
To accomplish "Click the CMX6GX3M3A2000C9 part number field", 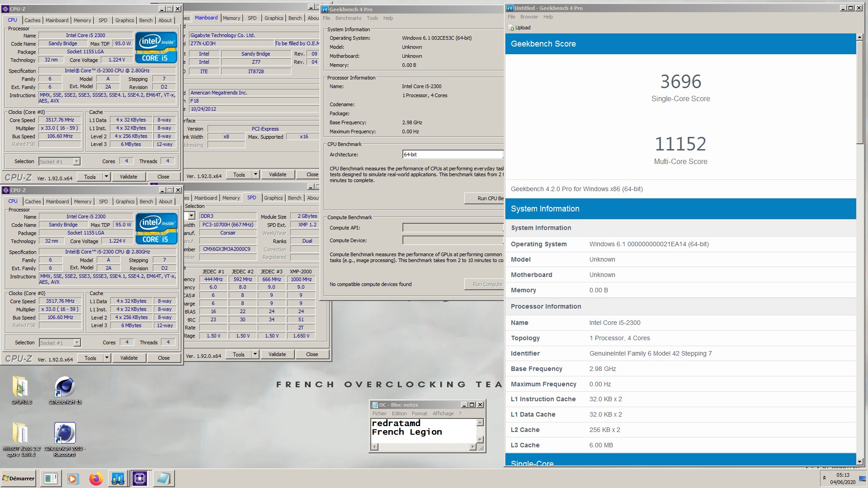I will [x=228, y=249].
